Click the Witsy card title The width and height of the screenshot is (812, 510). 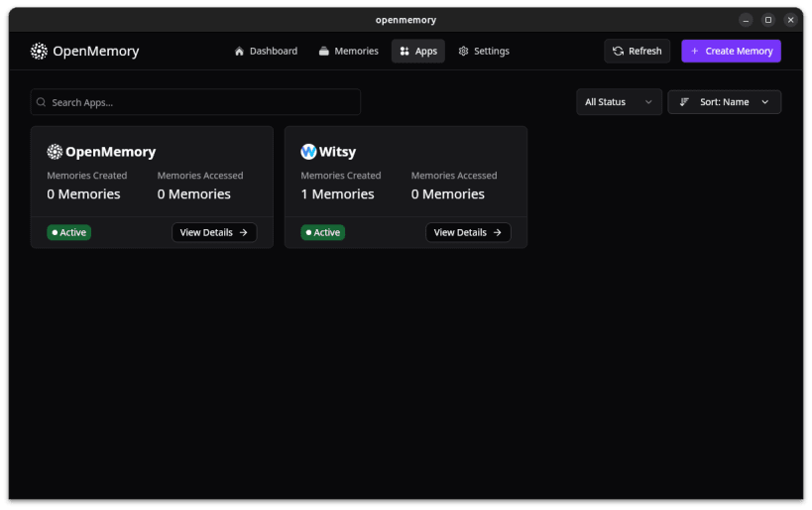(x=337, y=152)
